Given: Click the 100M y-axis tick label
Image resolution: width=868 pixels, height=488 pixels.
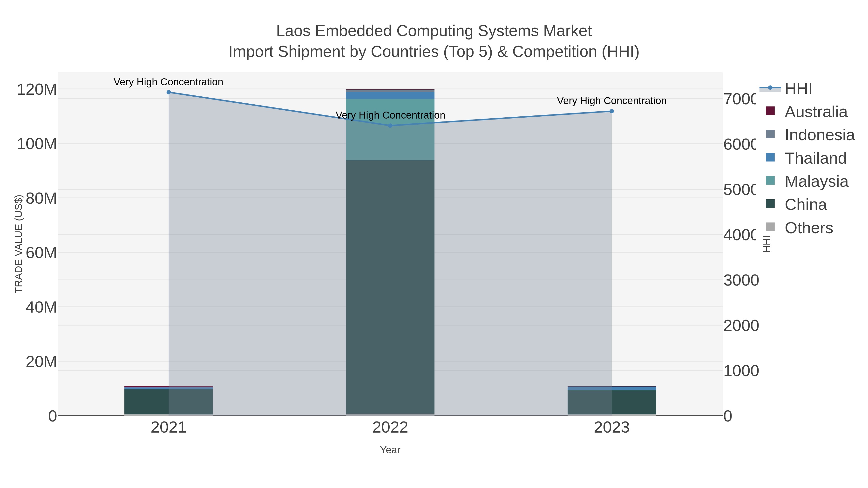Looking at the screenshot, I should pos(37,144).
